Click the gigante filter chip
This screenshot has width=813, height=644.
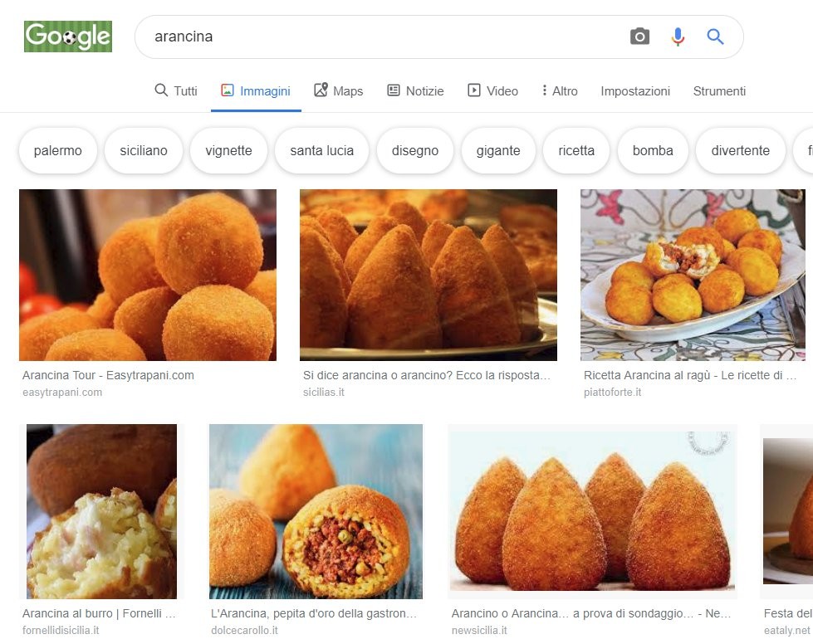click(498, 151)
